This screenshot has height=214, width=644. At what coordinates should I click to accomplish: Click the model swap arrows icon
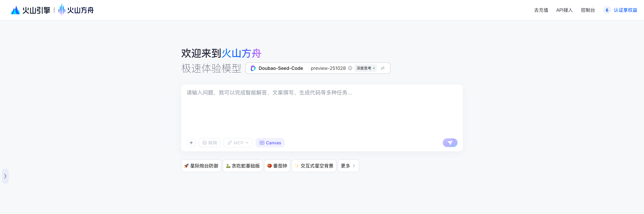[x=383, y=68]
